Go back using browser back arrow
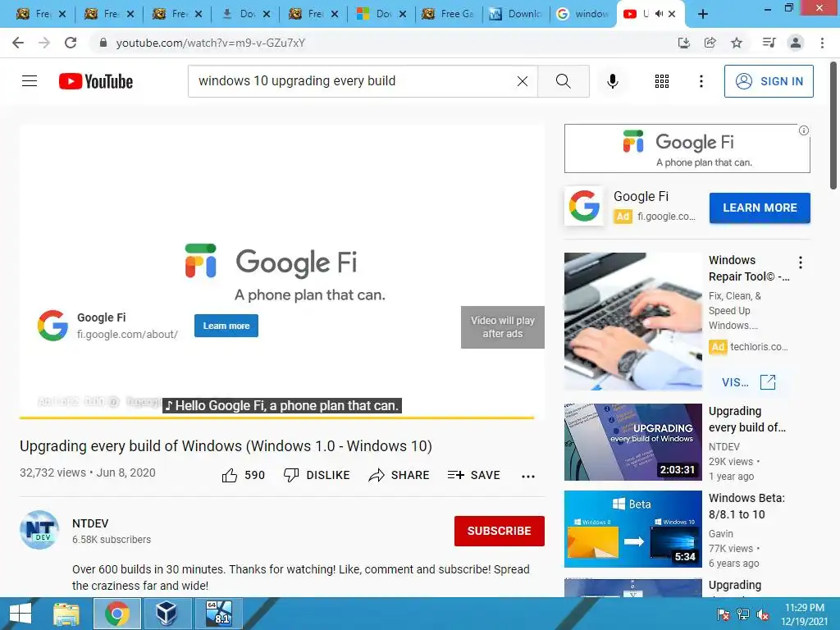The width and height of the screenshot is (840, 630). click(x=18, y=43)
